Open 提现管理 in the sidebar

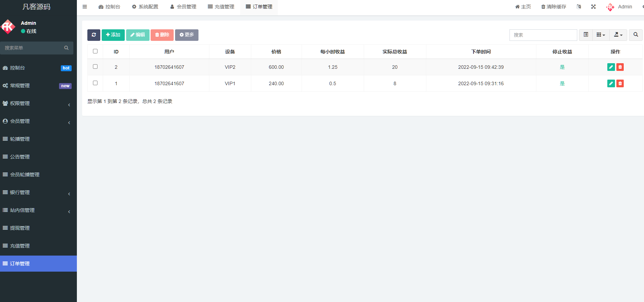coord(38,228)
